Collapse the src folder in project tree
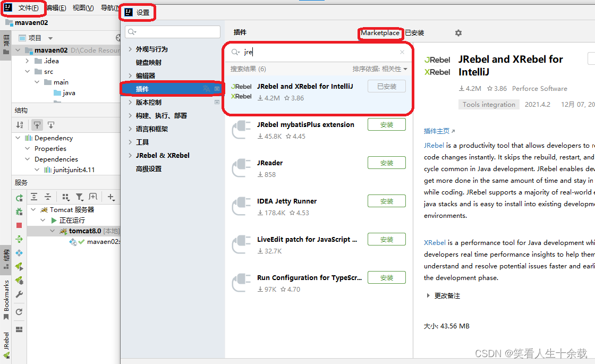 click(x=27, y=71)
